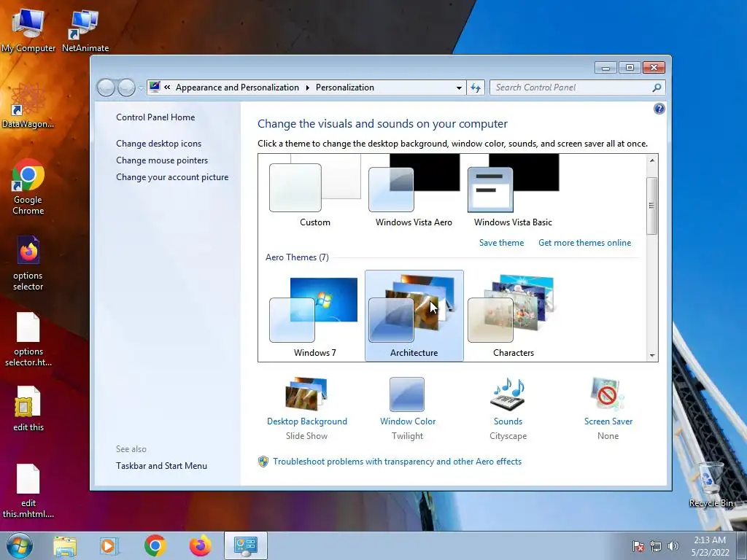747x560 pixels.
Task: Click the Desktop Background text link
Action: point(307,421)
